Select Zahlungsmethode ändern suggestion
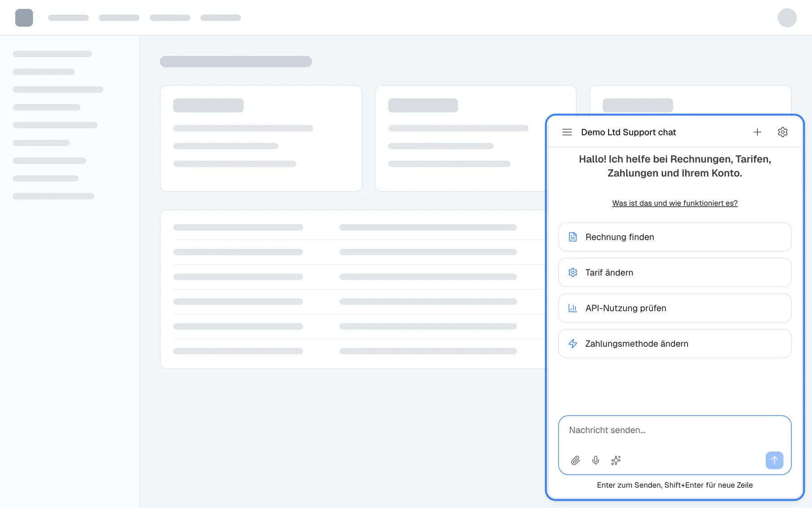812x508 pixels. 675,344
